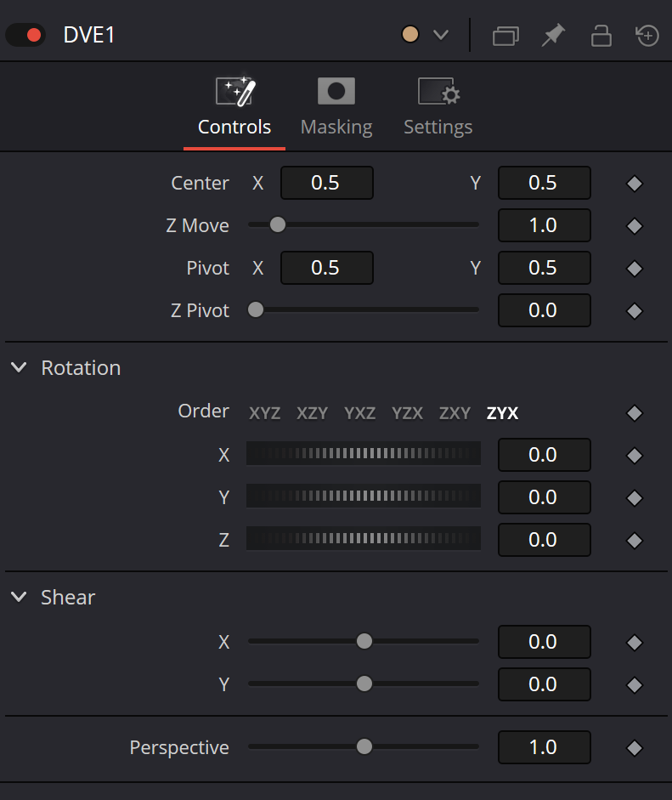The width and height of the screenshot is (672, 800).
Task: Edit the Rotation Y value field
Action: [x=544, y=497]
